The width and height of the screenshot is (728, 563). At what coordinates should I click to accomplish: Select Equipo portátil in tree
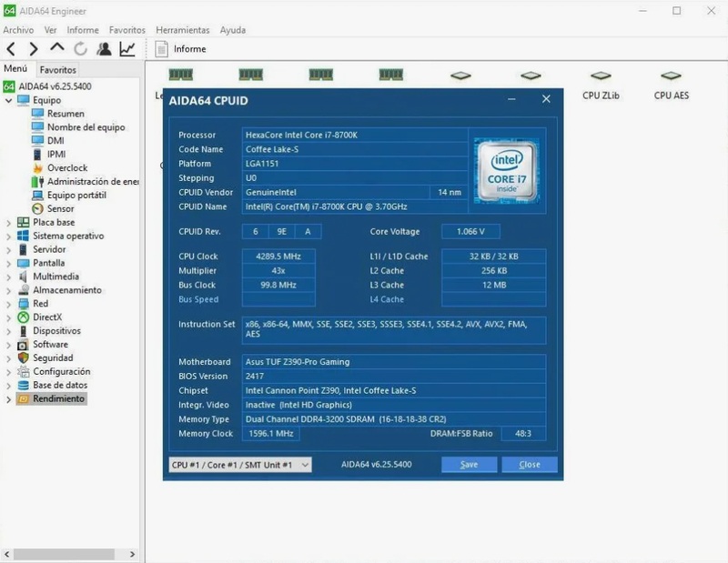(x=76, y=195)
